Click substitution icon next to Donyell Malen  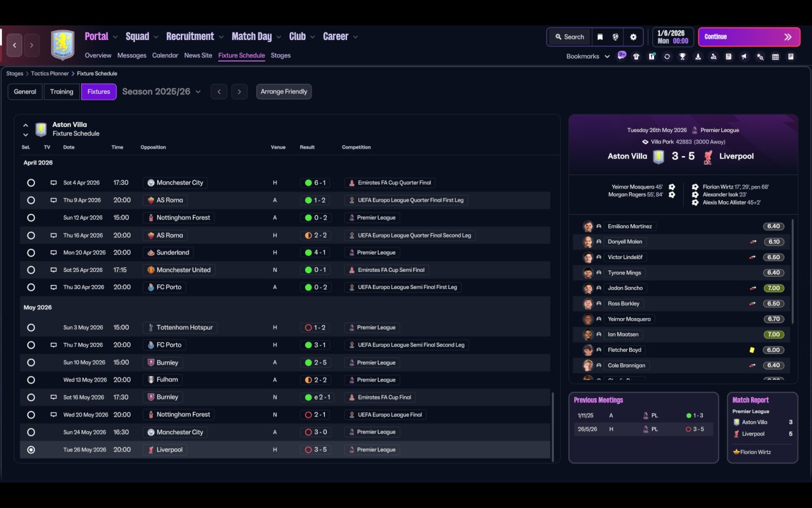point(753,242)
